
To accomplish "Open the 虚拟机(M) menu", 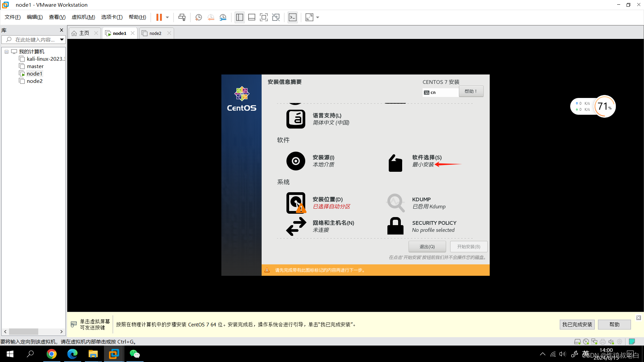I will (83, 17).
